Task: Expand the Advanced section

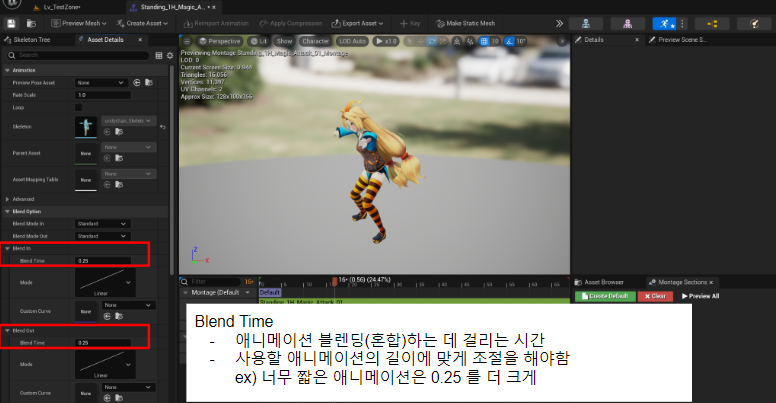Action: click(7, 199)
